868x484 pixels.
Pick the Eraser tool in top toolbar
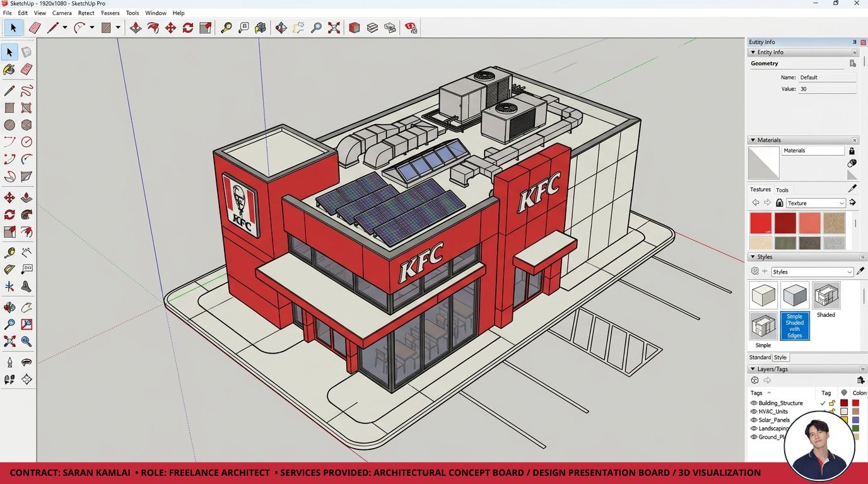pyautogui.click(x=35, y=28)
